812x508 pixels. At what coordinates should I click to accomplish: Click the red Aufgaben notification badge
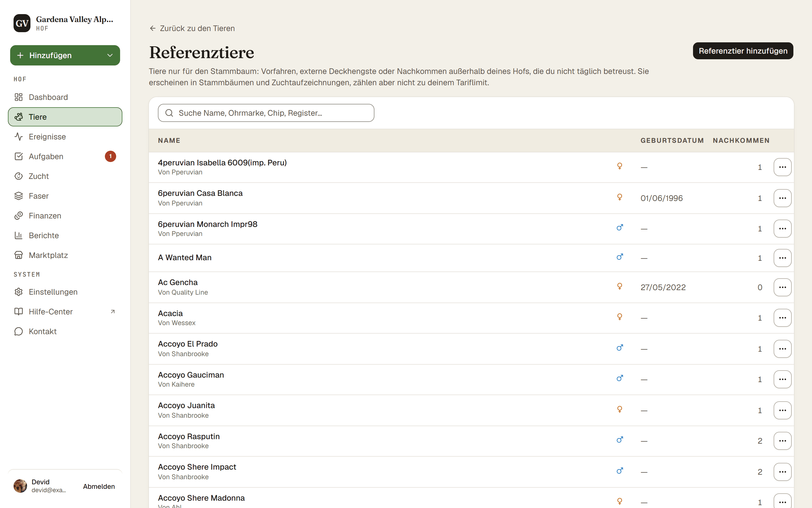(x=111, y=156)
